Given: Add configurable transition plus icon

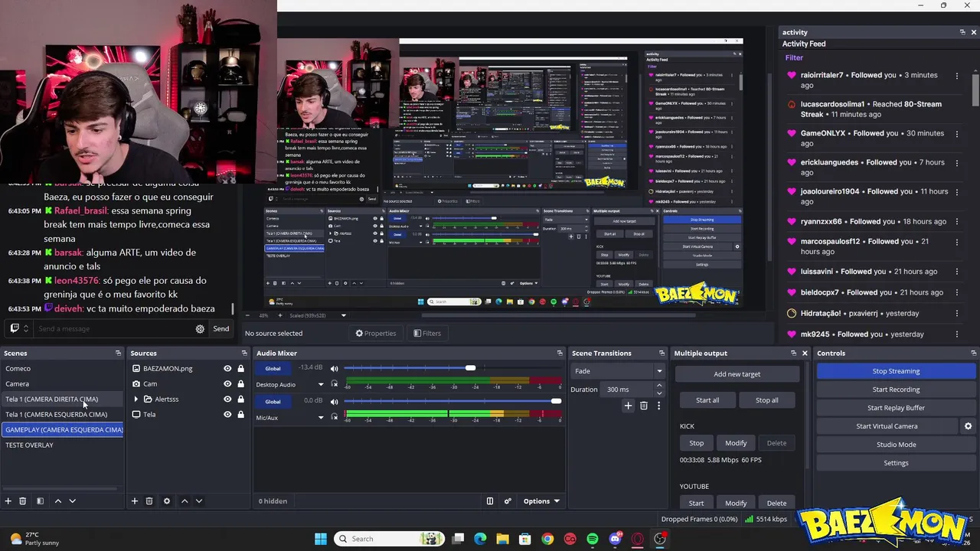Looking at the screenshot, I should tap(628, 406).
